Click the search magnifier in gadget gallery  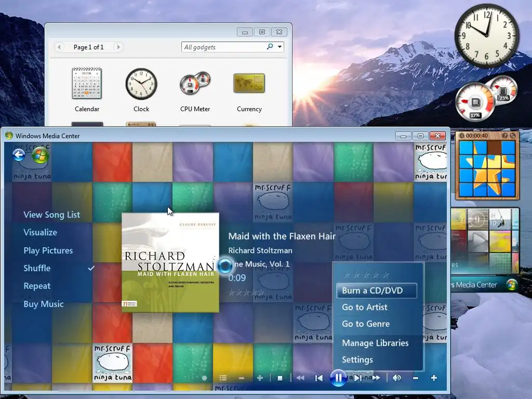pyautogui.click(x=270, y=46)
